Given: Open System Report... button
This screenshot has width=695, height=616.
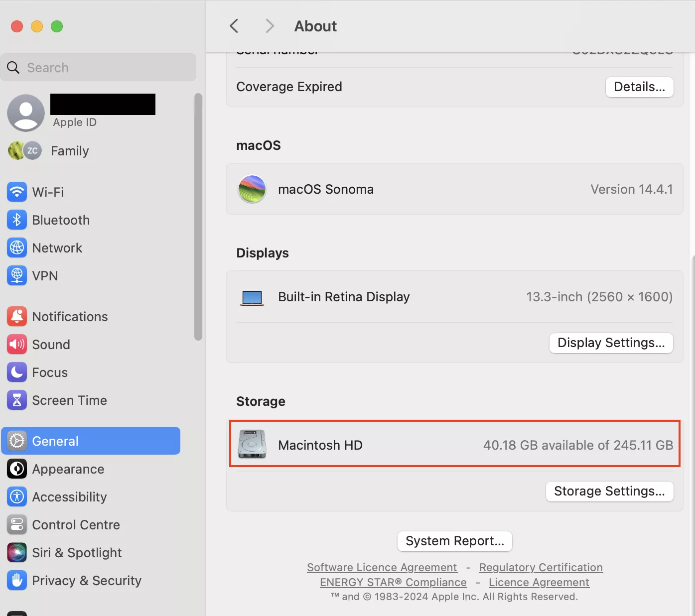Looking at the screenshot, I should pos(454,541).
